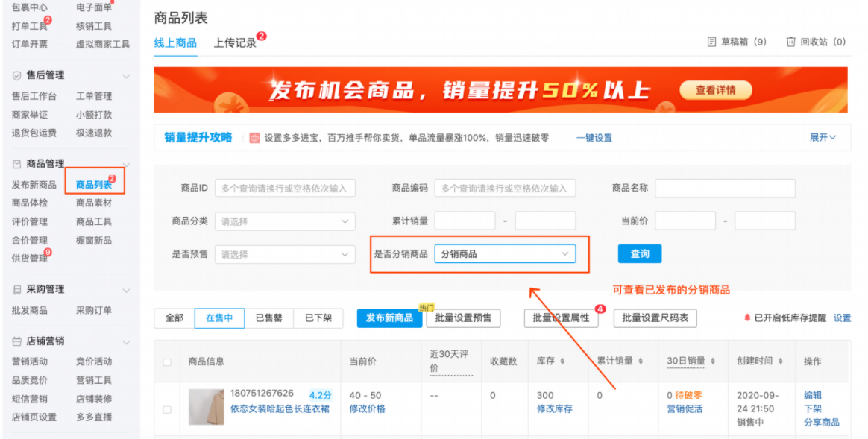This screenshot has height=439, width=868.
Task: Click inside the 商品名称 input field
Action: 724,188
